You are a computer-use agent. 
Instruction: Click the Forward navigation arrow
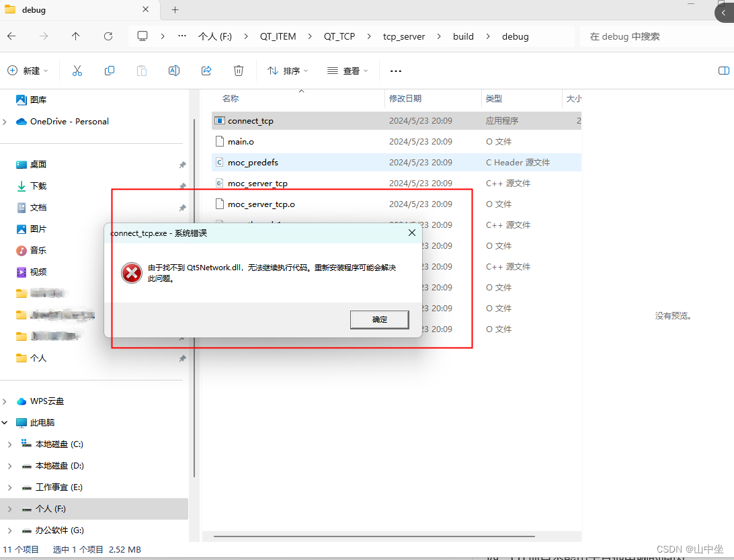[x=44, y=36]
